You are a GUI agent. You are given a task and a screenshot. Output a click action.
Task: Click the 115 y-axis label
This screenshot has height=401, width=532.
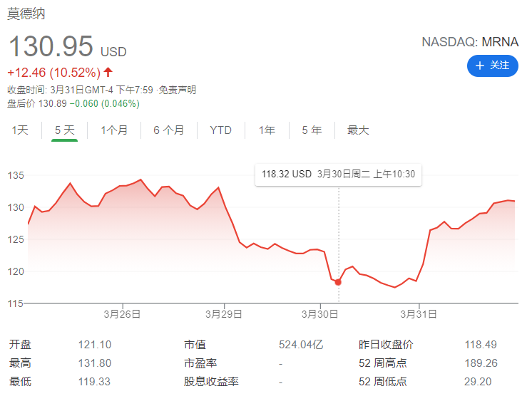[x=16, y=303]
